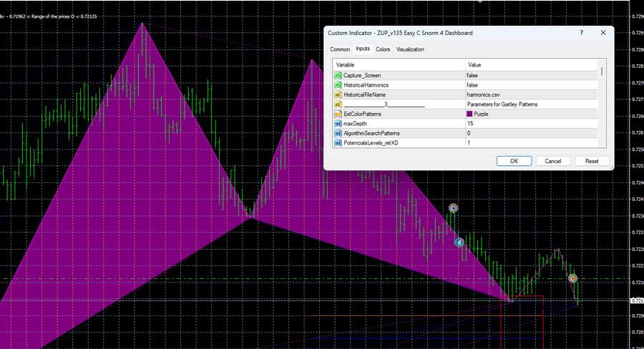Click the HistoricalHarmonics boolean type icon

pos(338,85)
